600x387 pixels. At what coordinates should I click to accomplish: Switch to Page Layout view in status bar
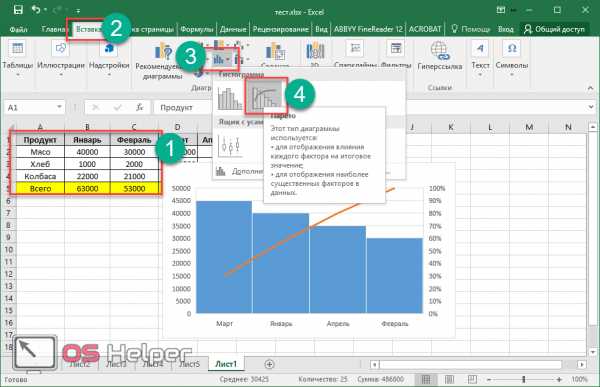click(449, 379)
